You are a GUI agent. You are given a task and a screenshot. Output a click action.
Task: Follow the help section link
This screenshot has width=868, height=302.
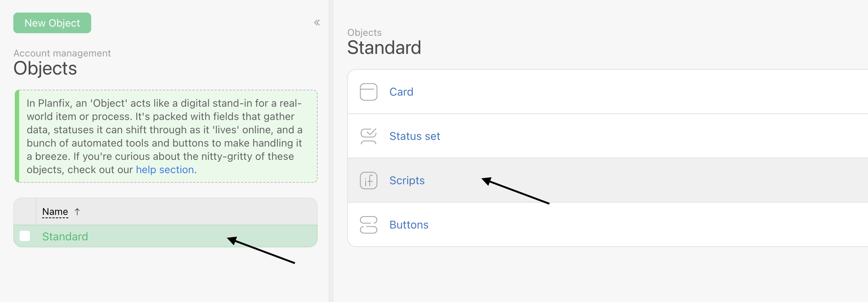tap(165, 169)
